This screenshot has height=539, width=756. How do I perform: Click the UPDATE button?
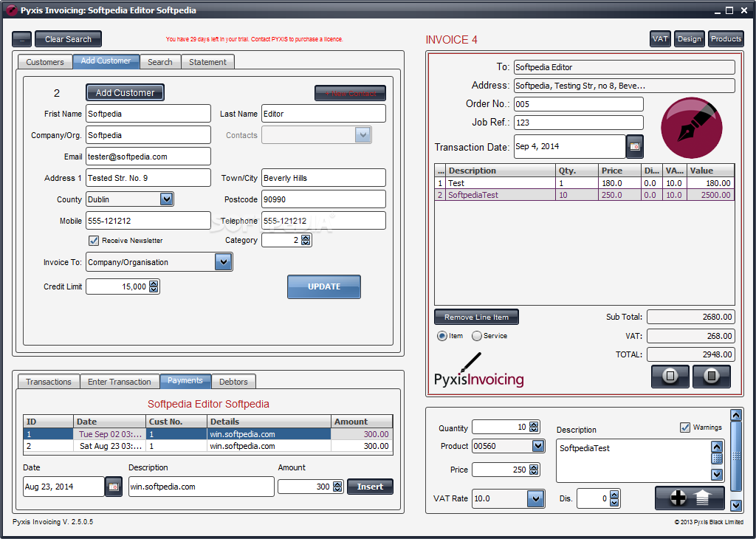click(x=324, y=286)
